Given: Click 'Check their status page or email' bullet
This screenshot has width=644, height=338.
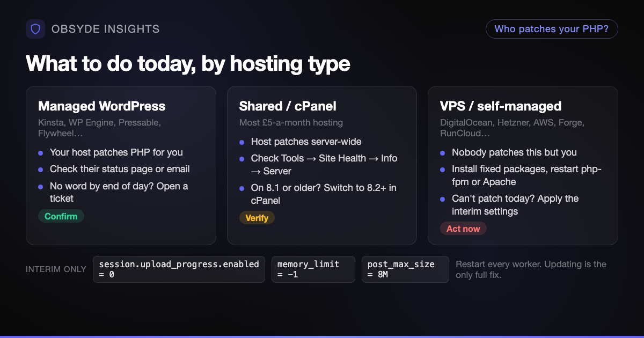Looking at the screenshot, I should coord(120,169).
